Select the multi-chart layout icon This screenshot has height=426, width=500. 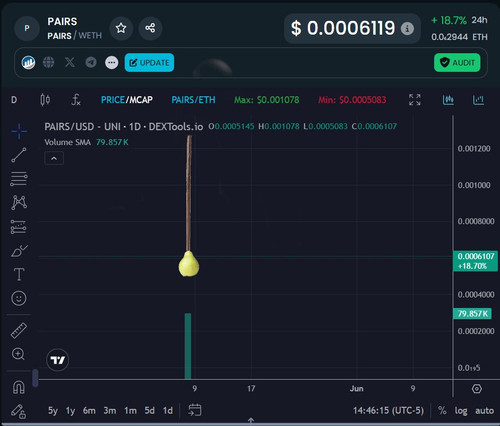click(x=448, y=100)
